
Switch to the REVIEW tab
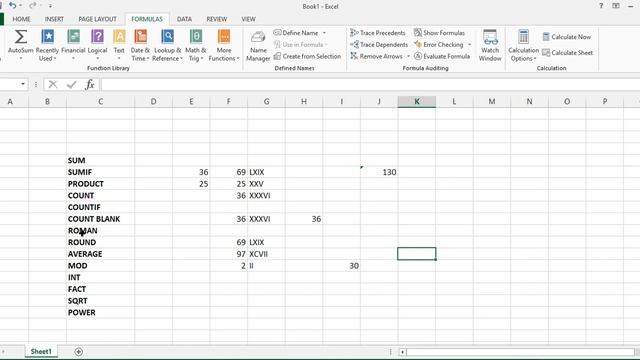coord(217,19)
